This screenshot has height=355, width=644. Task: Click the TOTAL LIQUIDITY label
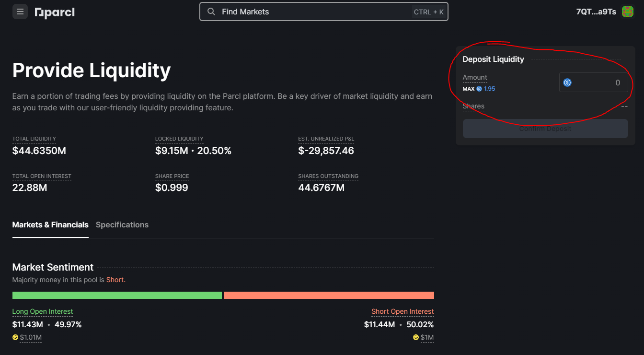(34, 139)
